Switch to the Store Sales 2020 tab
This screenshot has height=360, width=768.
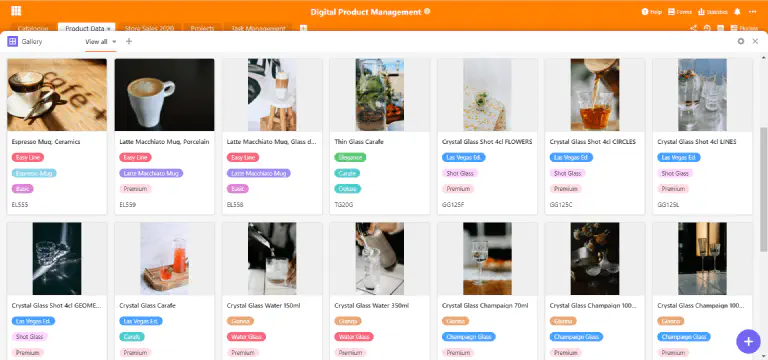(150, 28)
